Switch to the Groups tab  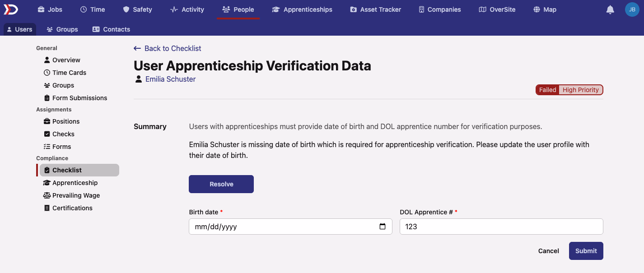point(62,29)
